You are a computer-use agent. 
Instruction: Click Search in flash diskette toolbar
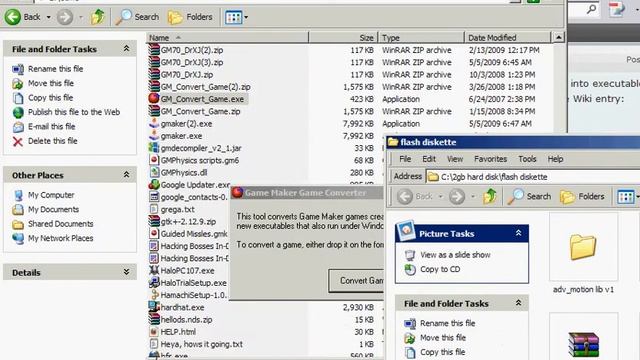(x=529, y=196)
